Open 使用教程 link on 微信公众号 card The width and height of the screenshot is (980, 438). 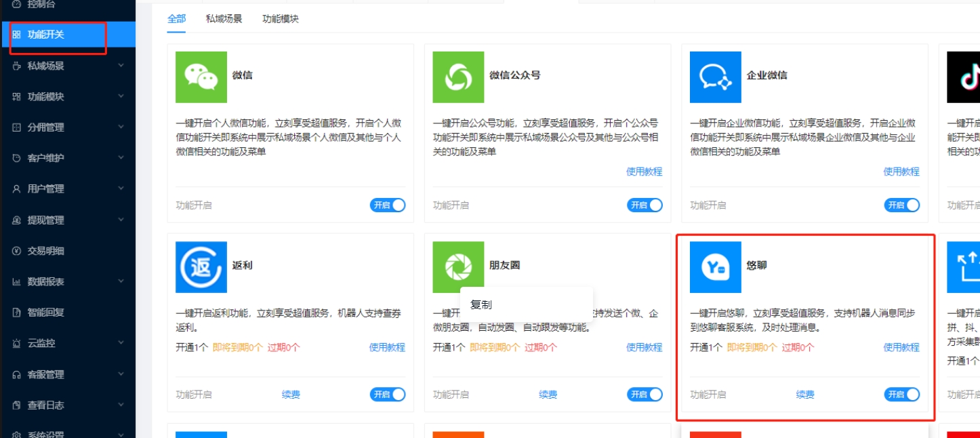click(645, 172)
